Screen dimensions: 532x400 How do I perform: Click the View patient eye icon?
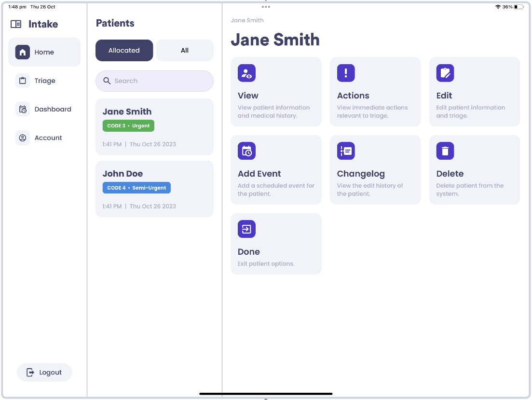246,73
